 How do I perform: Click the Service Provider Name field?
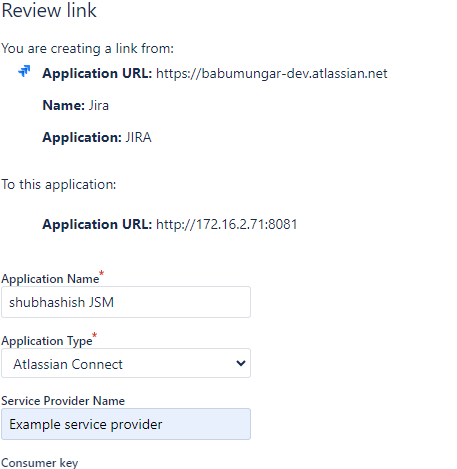pos(126,424)
